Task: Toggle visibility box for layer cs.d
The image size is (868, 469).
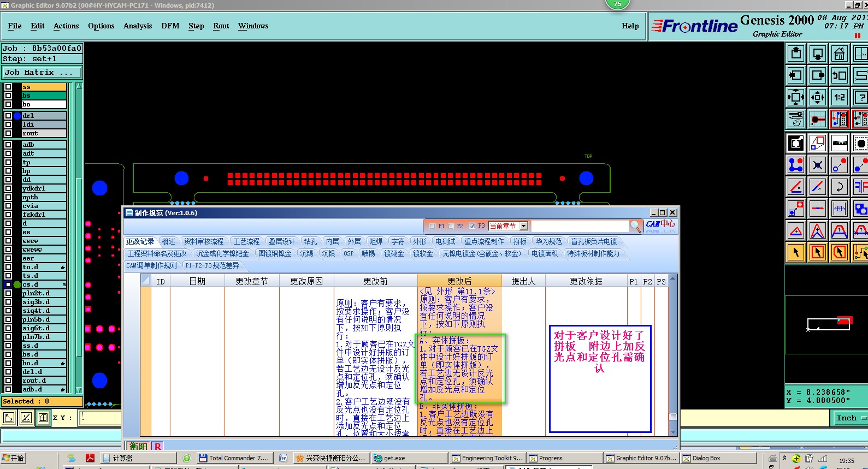Action: tap(8, 284)
